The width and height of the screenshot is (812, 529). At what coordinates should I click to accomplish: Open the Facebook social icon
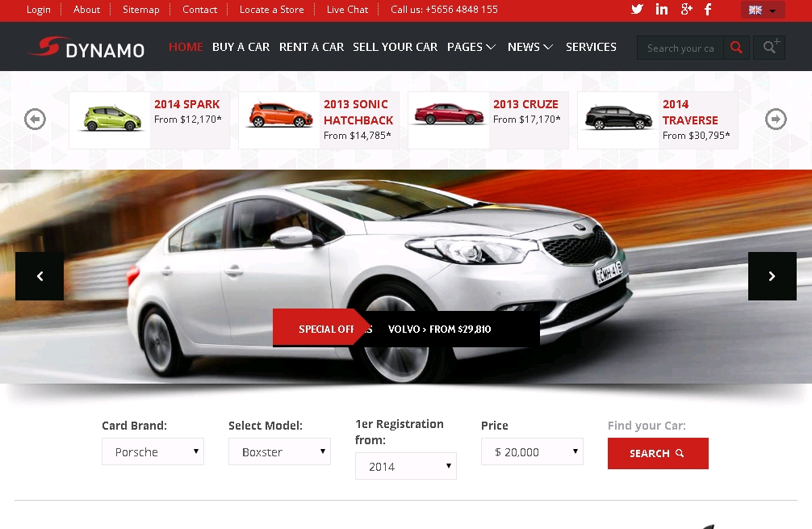708,10
